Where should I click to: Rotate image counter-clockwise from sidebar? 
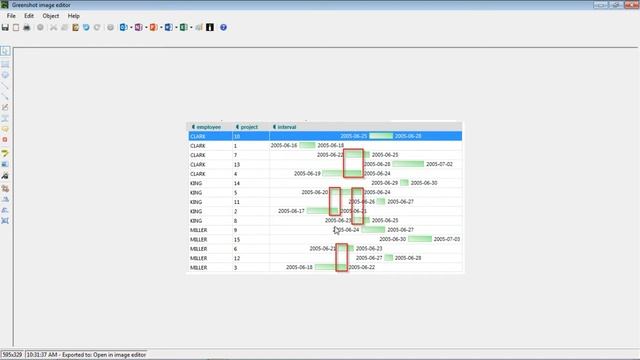pyautogui.click(x=5, y=210)
